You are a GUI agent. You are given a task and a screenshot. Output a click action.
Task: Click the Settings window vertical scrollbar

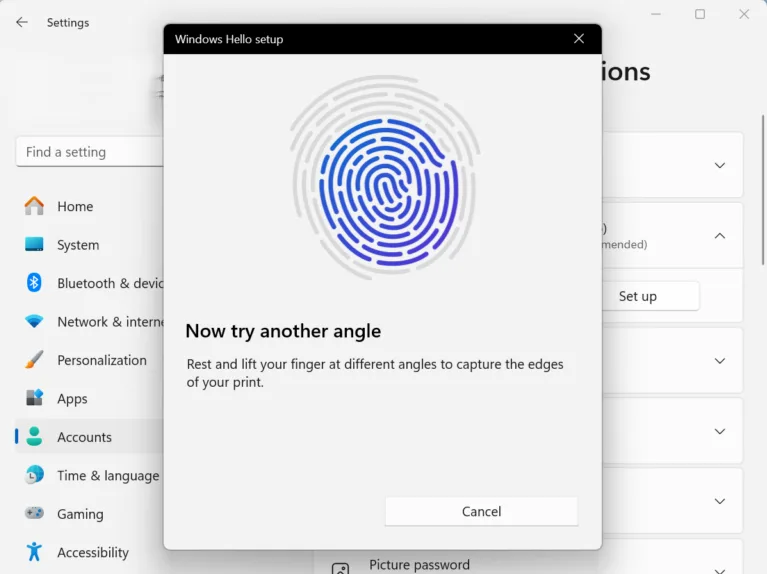point(763,190)
